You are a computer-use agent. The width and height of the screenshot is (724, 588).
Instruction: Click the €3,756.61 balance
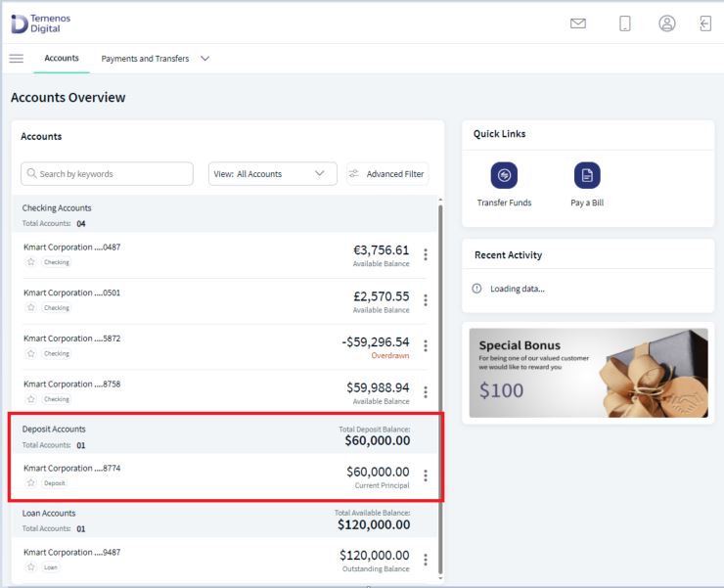point(381,249)
